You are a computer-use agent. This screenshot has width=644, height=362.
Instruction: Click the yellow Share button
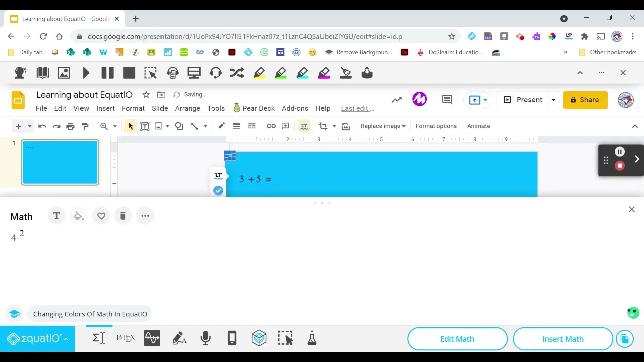(x=585, y=100)
